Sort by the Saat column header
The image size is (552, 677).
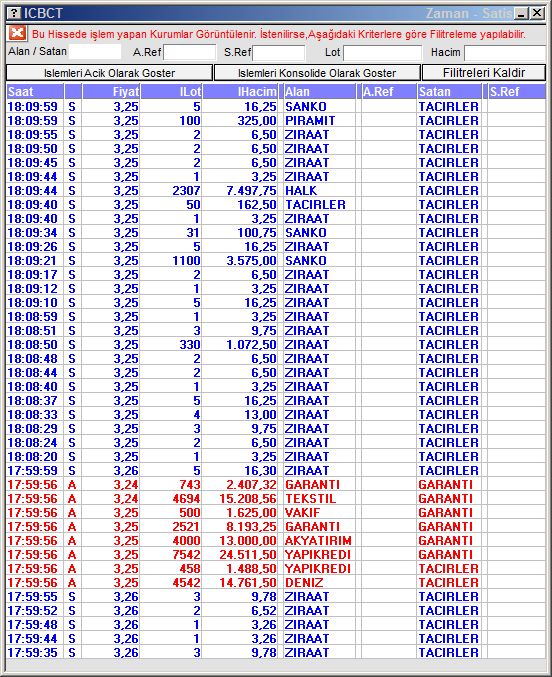click(35, 92)
